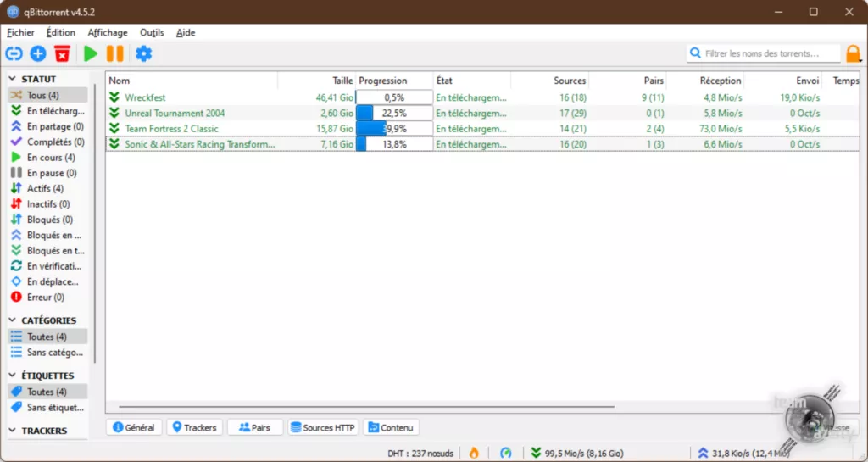Switch to the Pairs tab

tap(254, 427)
